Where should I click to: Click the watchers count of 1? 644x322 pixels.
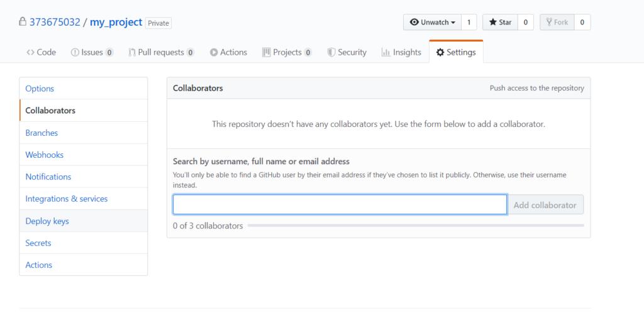point(469,22)
